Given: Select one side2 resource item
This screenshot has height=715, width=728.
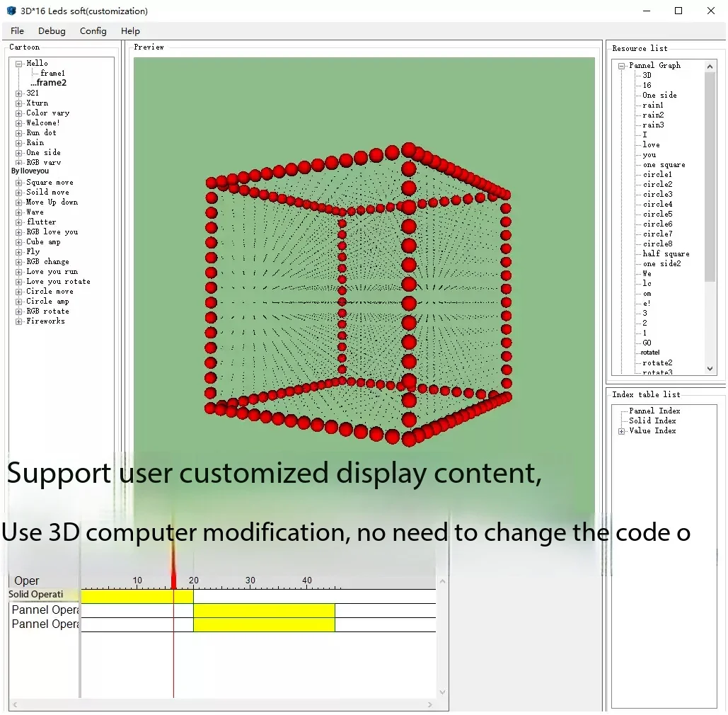Looking at the screenshot, I should click(x=661, y=263).
